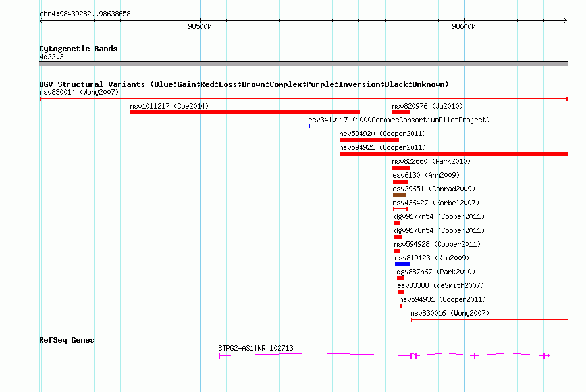Screen dimensions: 586x392
Task: Select the tiny nsv594931 red marker
Action: [401, 306]
